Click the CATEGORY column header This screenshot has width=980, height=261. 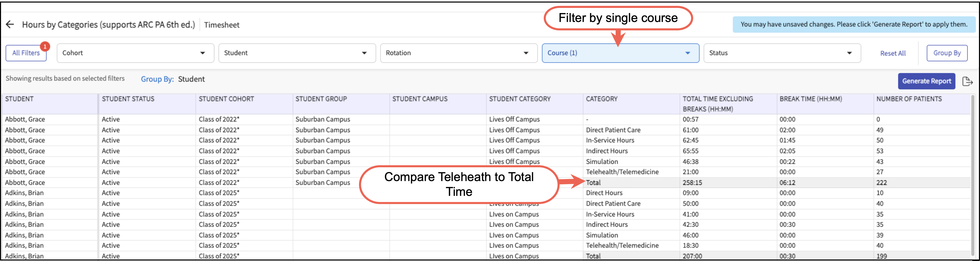[602, 99]
